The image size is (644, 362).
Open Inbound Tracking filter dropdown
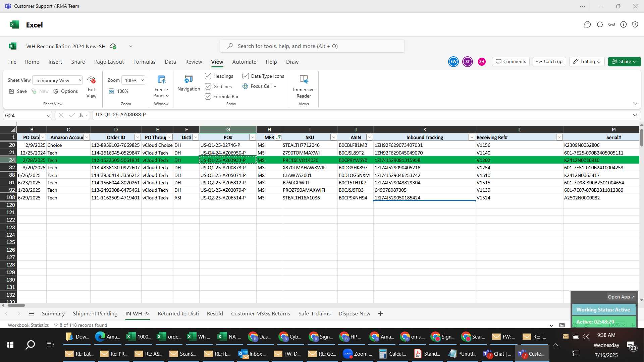tap(472, 137)
